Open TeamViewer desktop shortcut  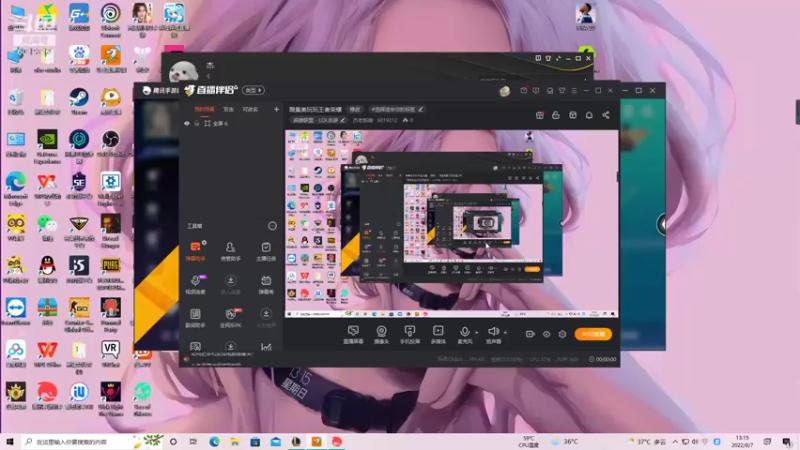tap(16, 312)
